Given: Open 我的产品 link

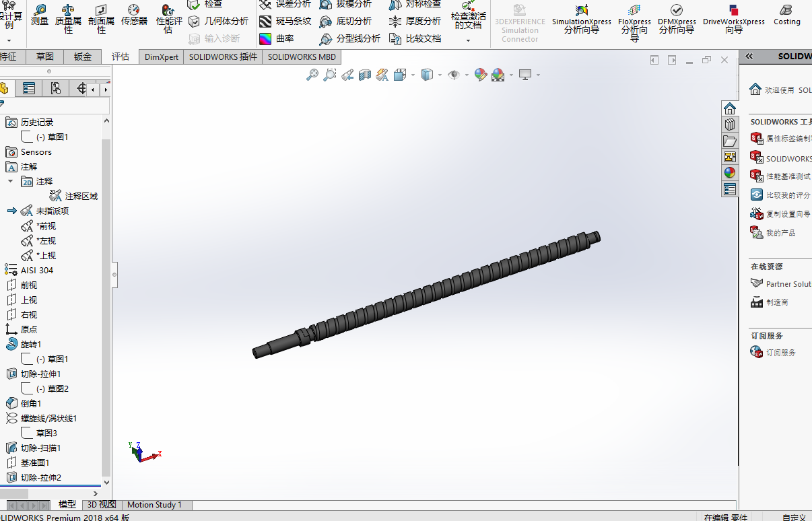Looking at the screenshot, I should click(773, 233).
